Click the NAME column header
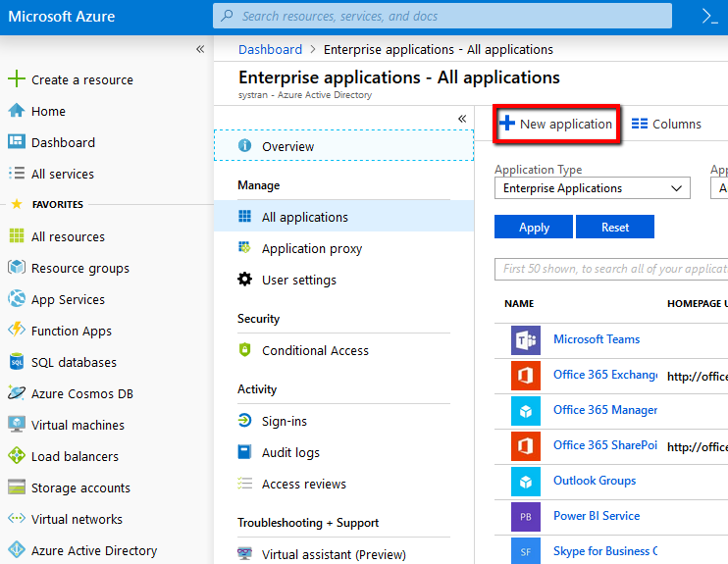 click(x=519, y=304)
